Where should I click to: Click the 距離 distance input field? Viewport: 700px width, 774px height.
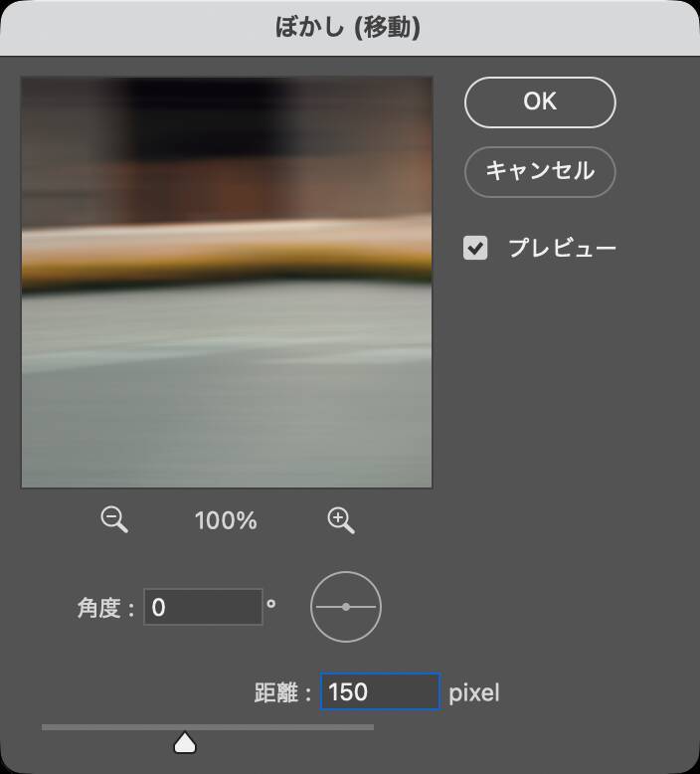[380, 691]
